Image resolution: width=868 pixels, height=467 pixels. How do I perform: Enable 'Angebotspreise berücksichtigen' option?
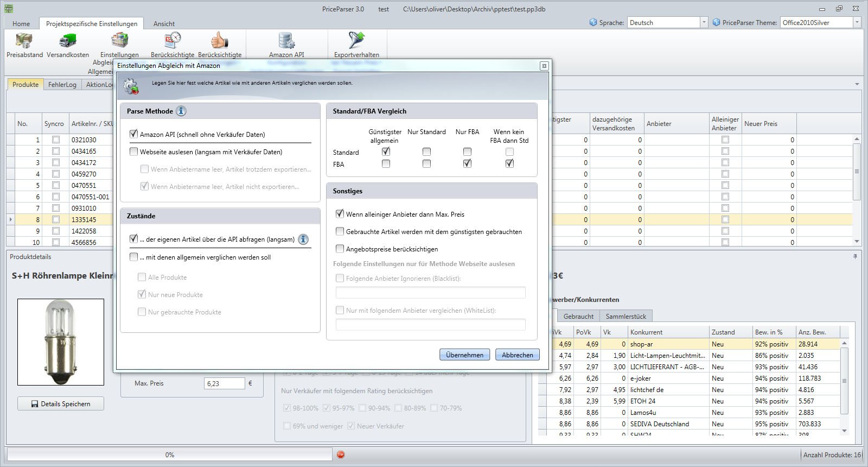(340, 249)
